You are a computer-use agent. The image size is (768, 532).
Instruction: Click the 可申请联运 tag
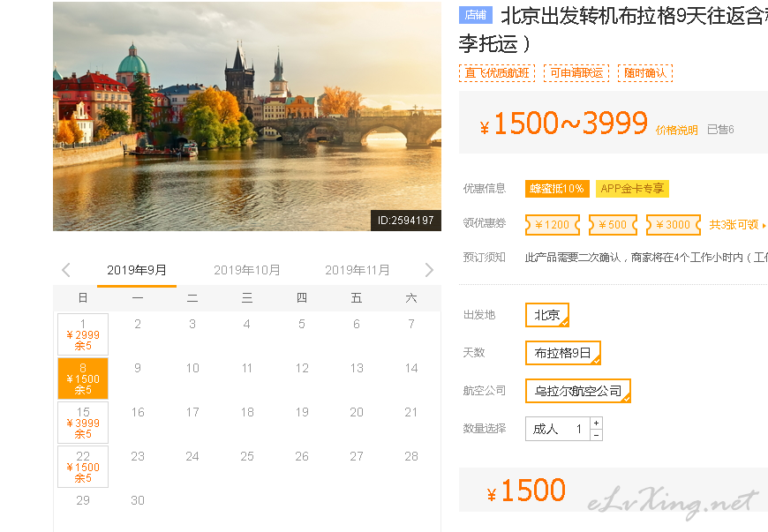[x=576, y=73]
